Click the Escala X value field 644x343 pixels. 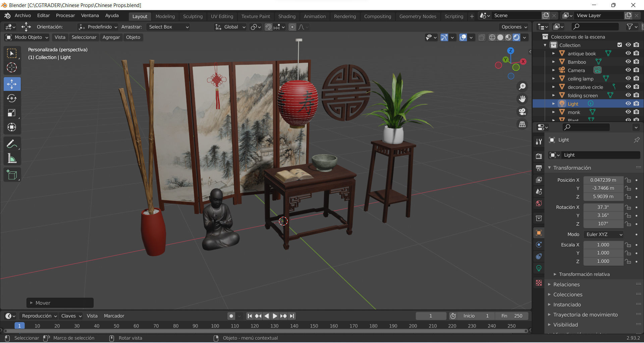pyautogui.click(x=603, y=245)
